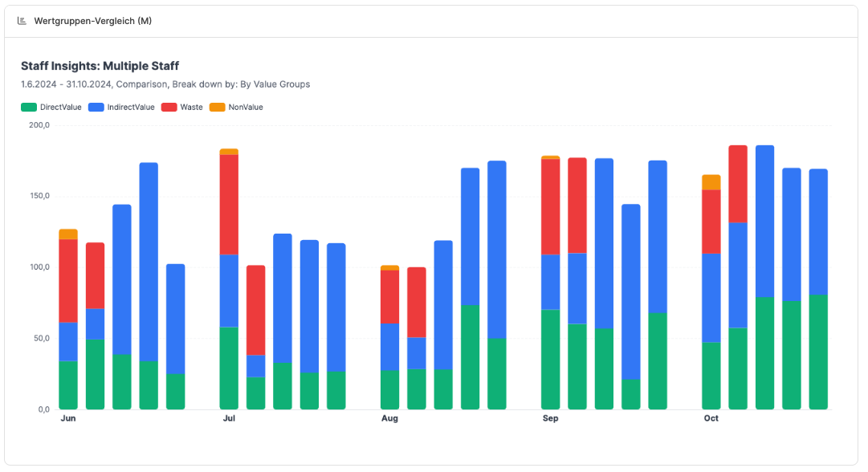Viewport: 868px width, 472px height.
Task: Toggle the NonValue legend orange swatch
Action: [x=218, y=108]
